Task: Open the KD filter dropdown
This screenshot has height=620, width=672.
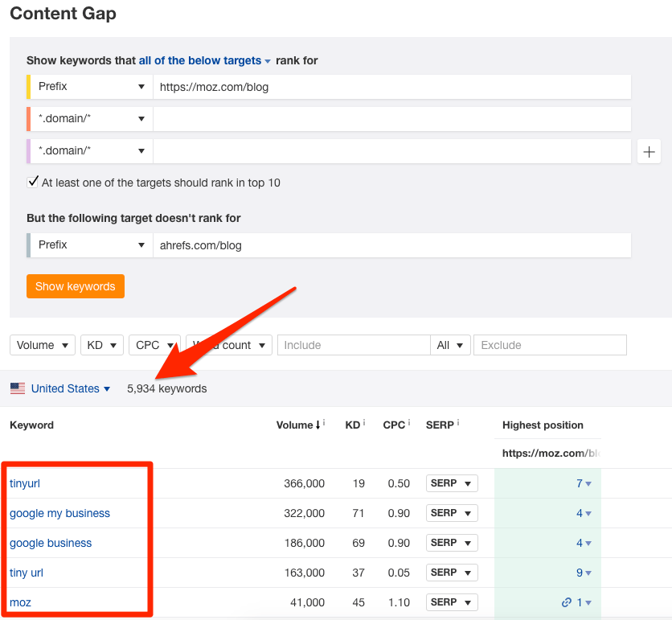Action: (102, 345)
